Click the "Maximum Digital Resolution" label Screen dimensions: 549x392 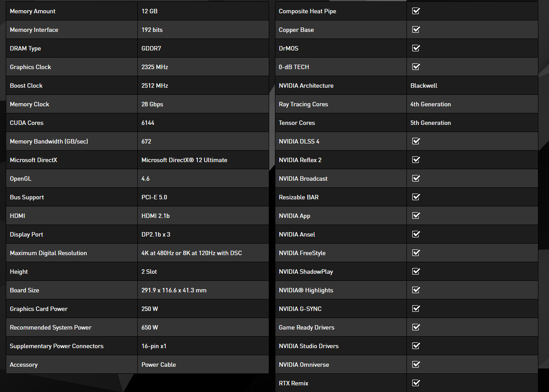tap(48, 253)
